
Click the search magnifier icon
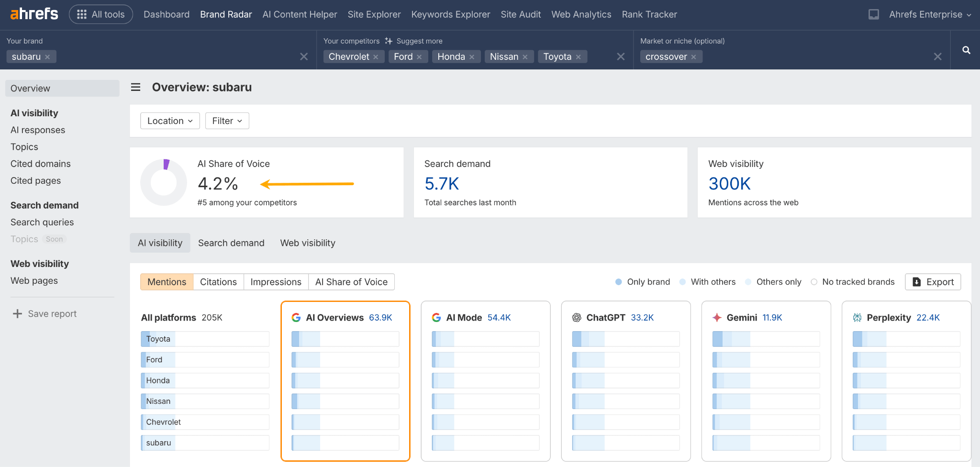(x=966, y=50)
